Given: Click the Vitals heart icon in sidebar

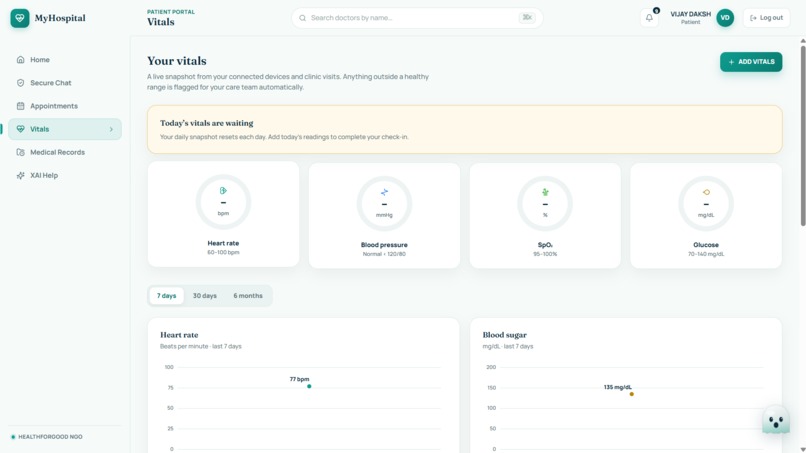Looking at the screenshot, I should [21, 129].
